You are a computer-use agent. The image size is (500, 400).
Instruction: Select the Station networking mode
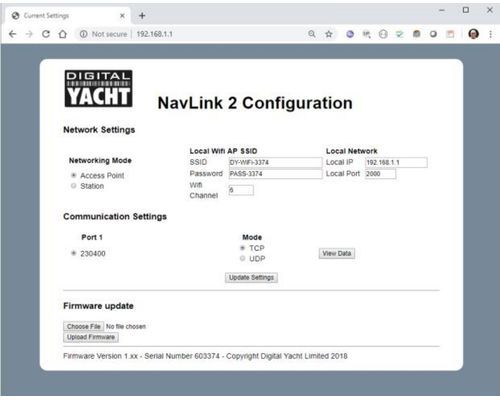click(74, 186)
